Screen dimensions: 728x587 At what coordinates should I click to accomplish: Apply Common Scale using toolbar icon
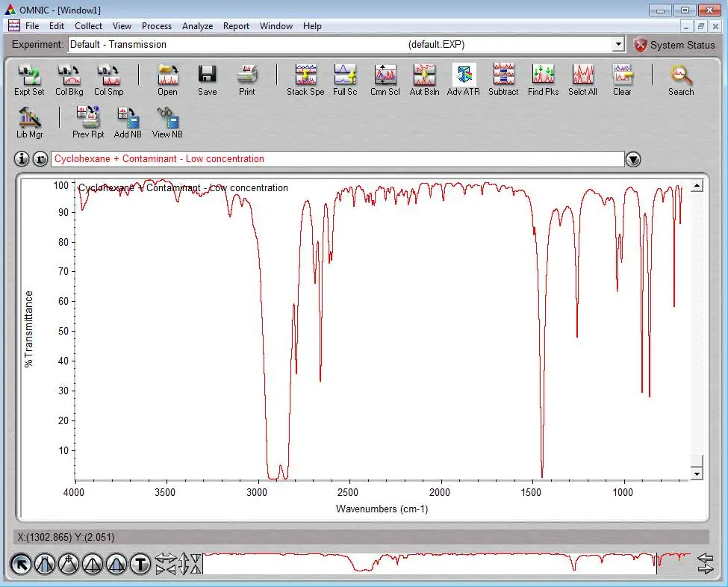coord(385,79)
